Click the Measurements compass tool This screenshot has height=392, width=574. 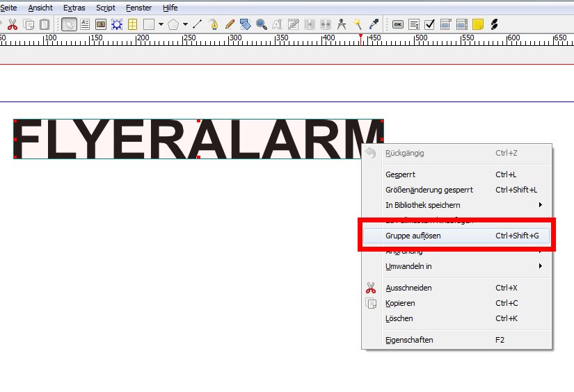pyautogui.click(x=341, y=24)
